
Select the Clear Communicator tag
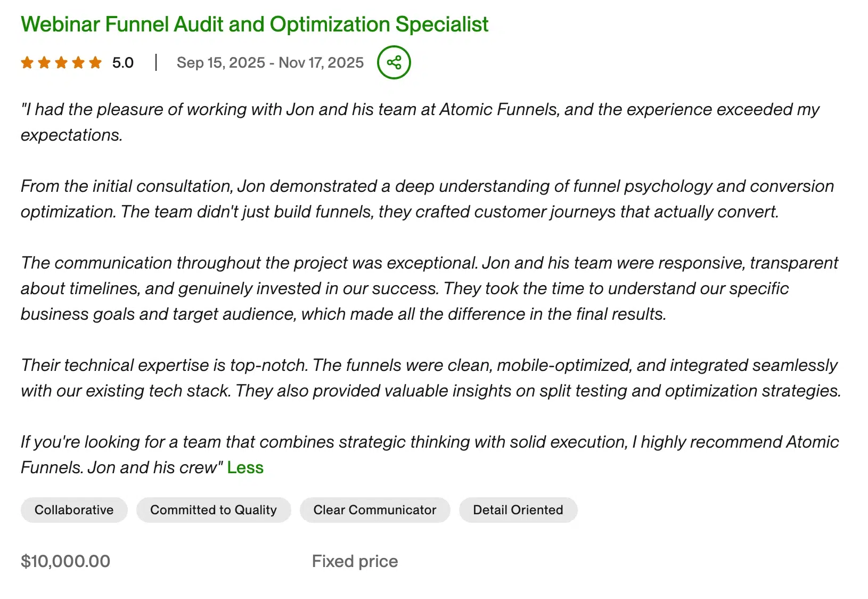pos(375,509)
